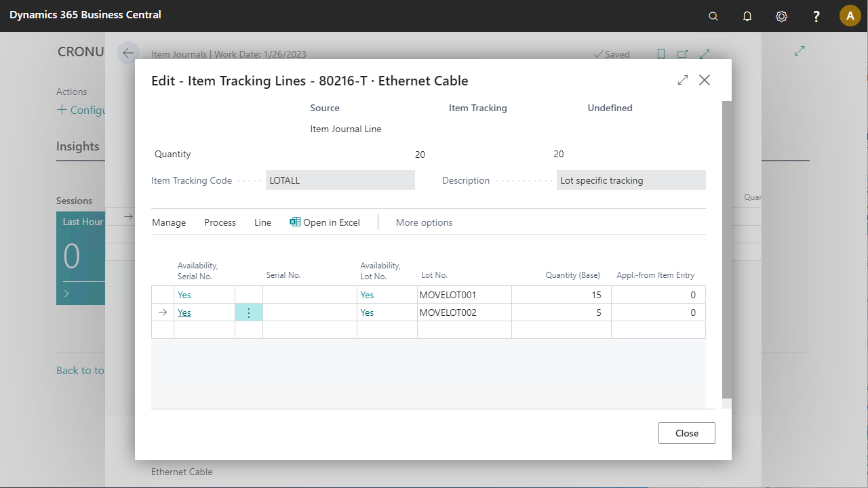This screenshot has width=868, height=488.
Task: Show More options
Action: coord(424,222)
